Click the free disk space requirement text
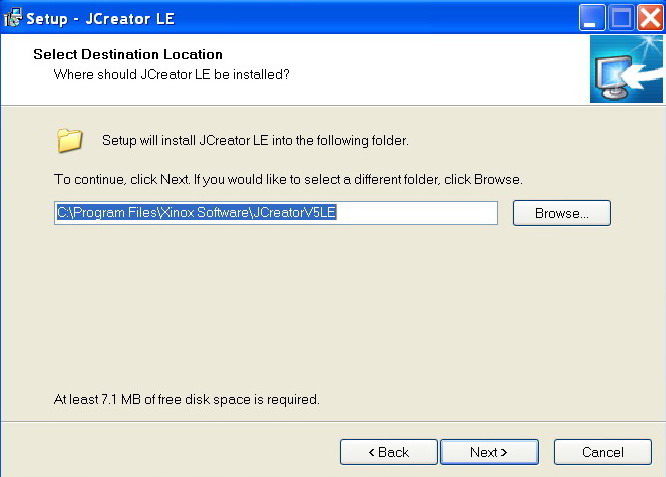 tap(186, 399)
